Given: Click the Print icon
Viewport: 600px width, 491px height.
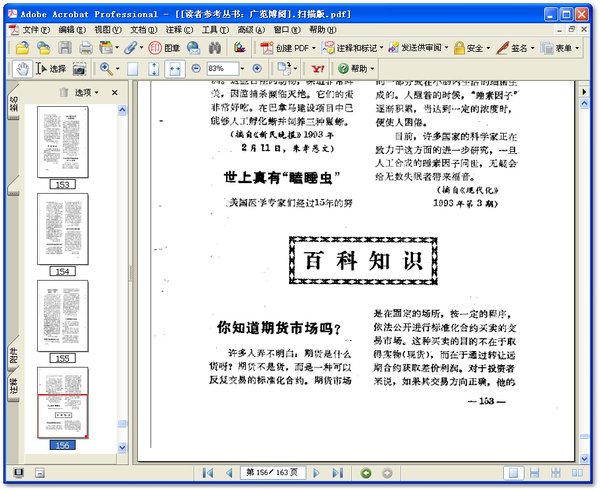Looking at the screenshot, I should pos(86,48).
